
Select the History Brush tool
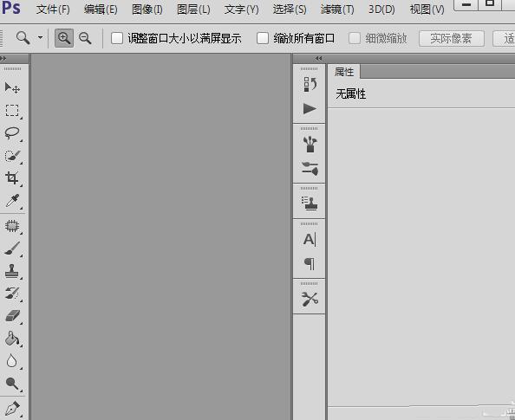tap(12, 294)
